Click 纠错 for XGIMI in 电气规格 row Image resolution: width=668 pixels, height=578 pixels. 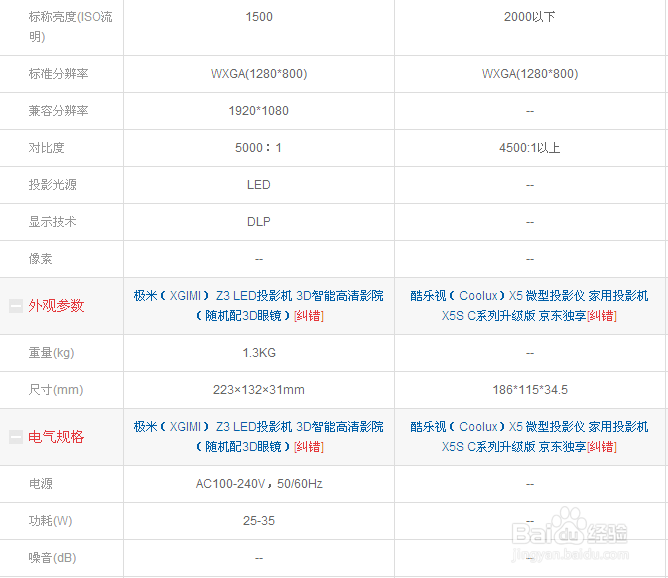coord(309,447)
